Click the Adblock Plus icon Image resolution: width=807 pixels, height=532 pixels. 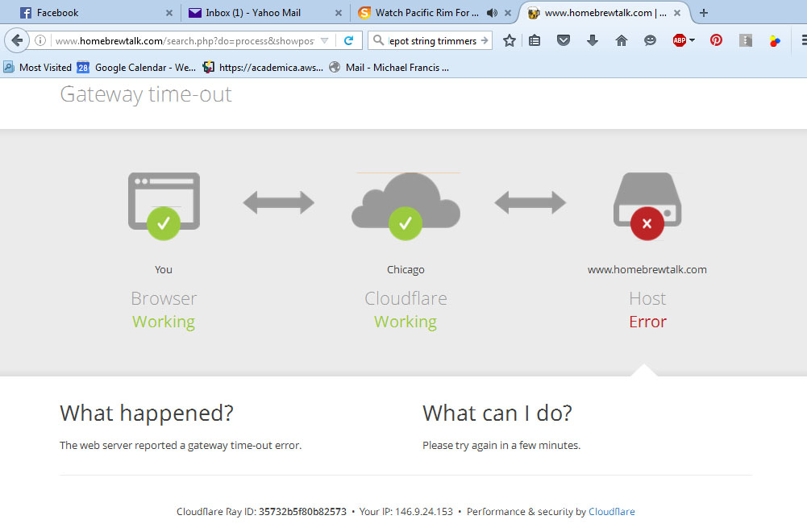(x=680, y=40)
